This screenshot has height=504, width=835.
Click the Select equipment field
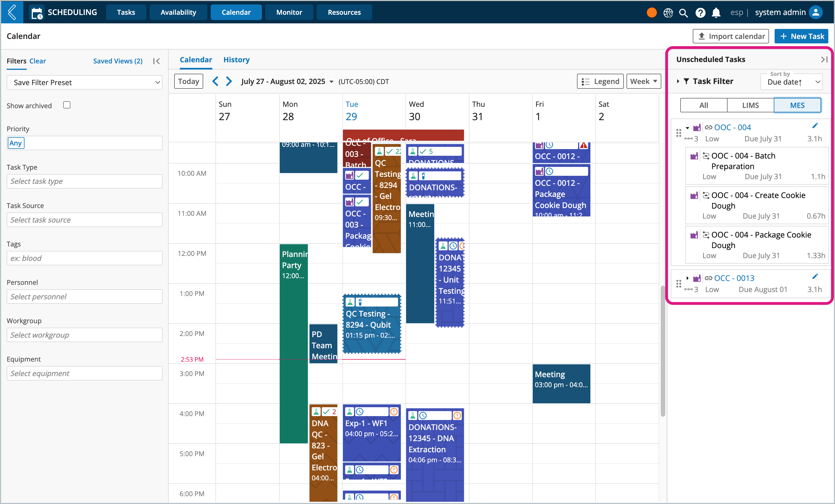tap(84, 373)
